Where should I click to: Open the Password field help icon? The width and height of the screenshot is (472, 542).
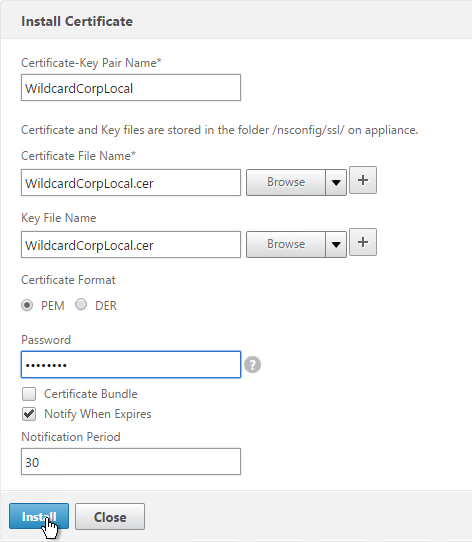pyautogui.click(x=252, y=365)
